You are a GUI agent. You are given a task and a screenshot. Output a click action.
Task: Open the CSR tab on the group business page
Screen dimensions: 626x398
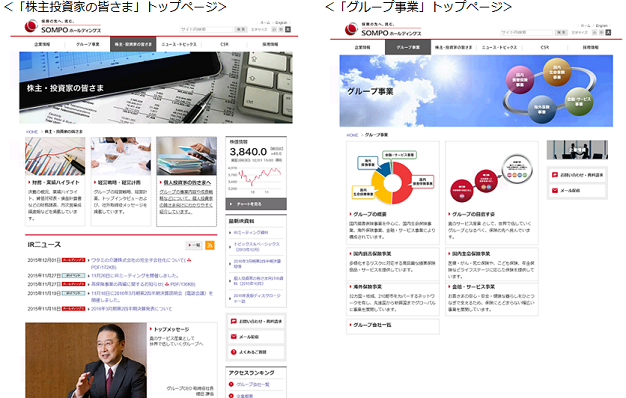coord(545,48)
